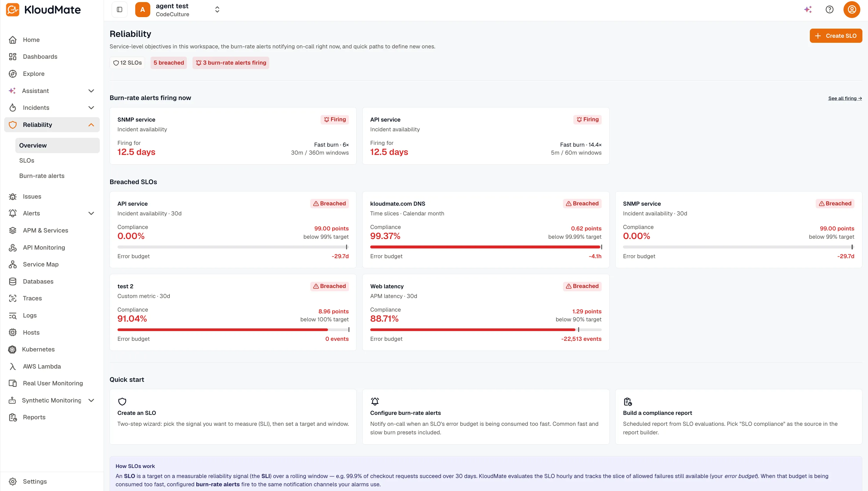Click the Hosts CPU icon

click(12, 333)
